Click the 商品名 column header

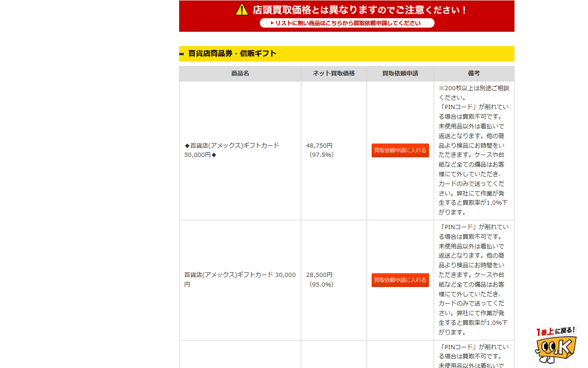click(240, 74)
